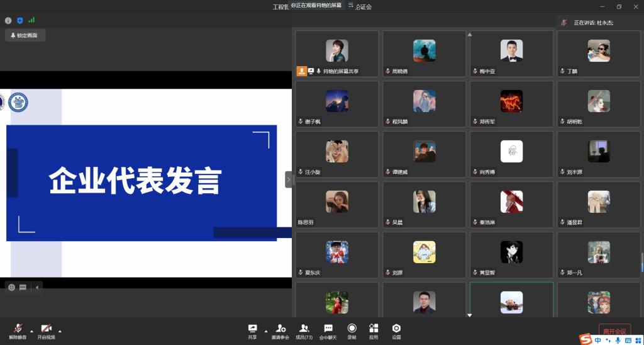Click 离开会议 leave meeting button
Image resolution: width=644 pixels, height=345 pixels.
(x=614, y=331)
